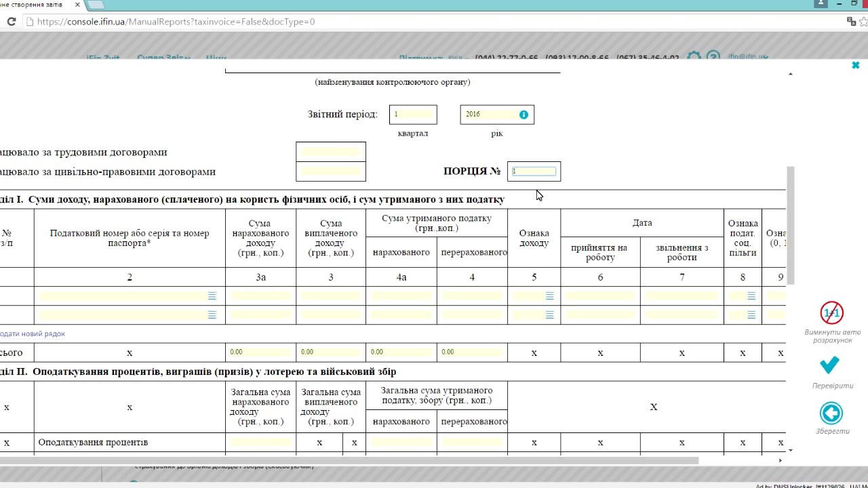The image size is (868, 488).
Task: Click the first row виплаченого доходу field (3)
Action: click(x=331, y=296)
